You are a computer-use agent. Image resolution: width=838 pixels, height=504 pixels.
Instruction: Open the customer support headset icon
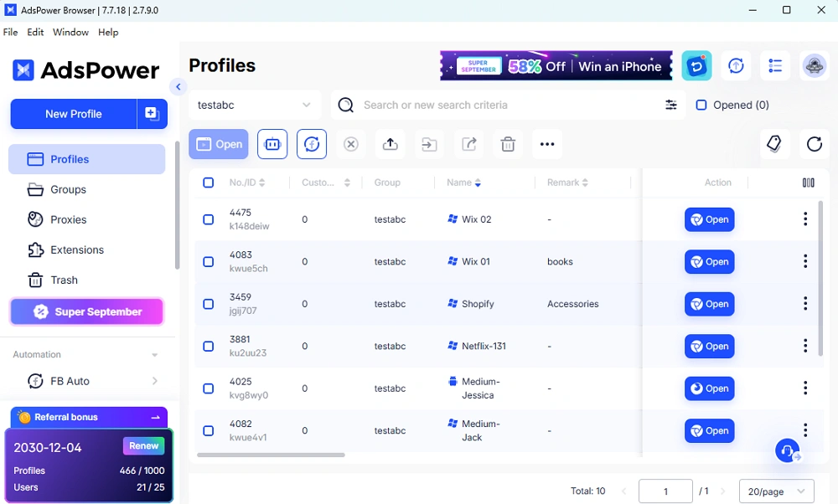click(787, 451)
